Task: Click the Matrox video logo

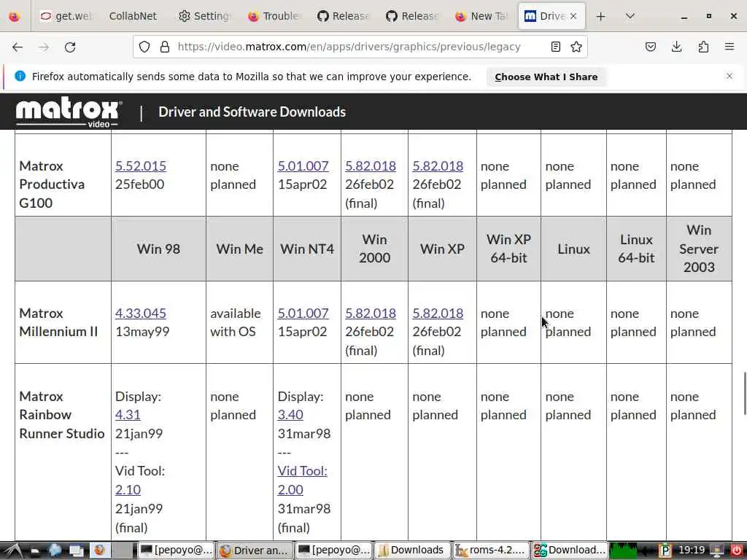Action: (69, 112)
